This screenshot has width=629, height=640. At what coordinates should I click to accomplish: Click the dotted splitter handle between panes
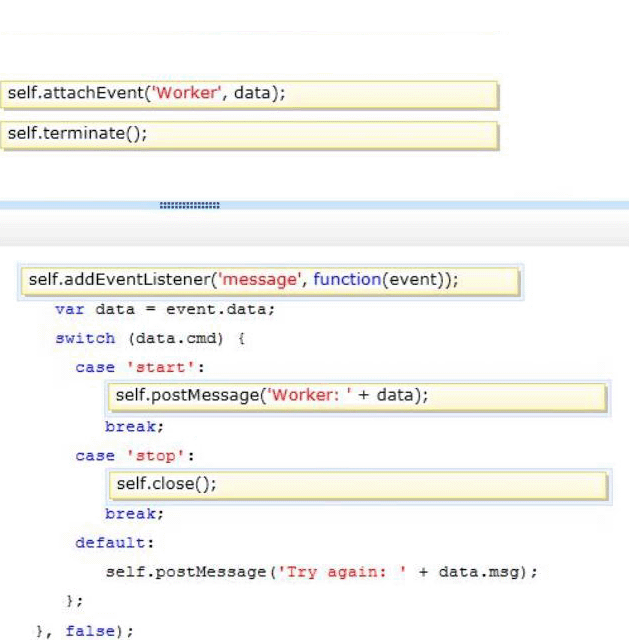click(189, 206)
